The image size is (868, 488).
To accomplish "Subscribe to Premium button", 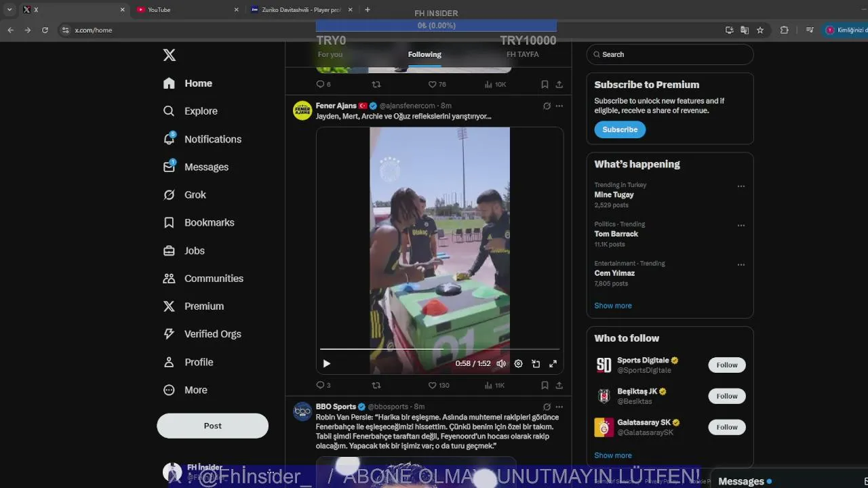I will (620, 129).
